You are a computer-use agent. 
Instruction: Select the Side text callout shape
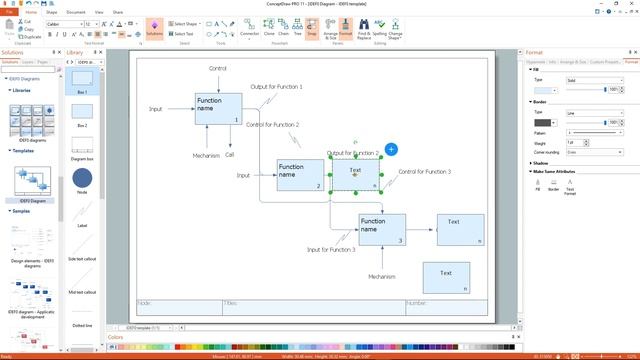pos(82,248)
